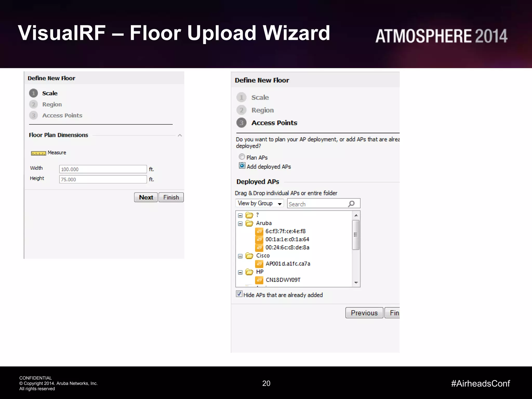Click step 3 circle in left wizard
Image resolution: width=532 pixels, height=399 pixels.
34,115
